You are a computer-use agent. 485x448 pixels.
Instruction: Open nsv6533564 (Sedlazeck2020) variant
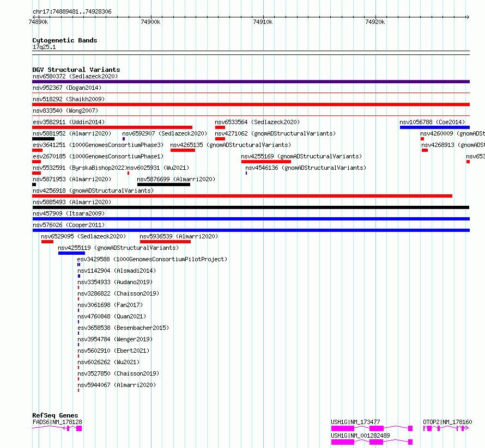click(257, 122)
